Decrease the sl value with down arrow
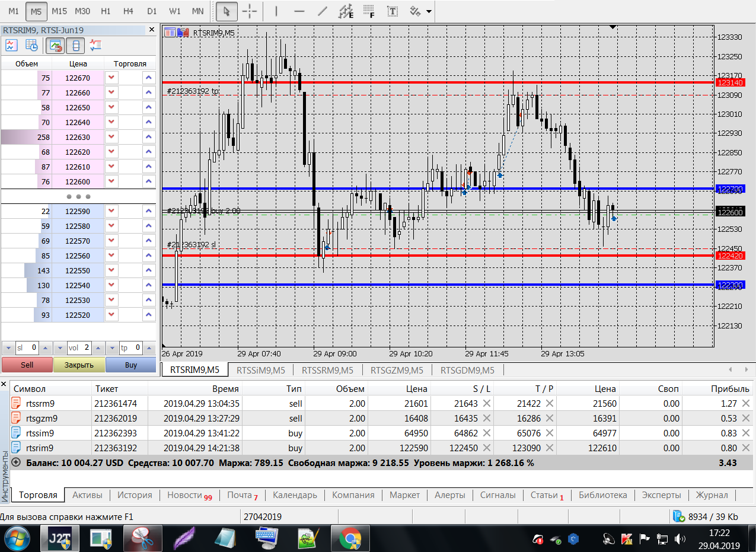 pyautogui.click(x=8, y=347)
